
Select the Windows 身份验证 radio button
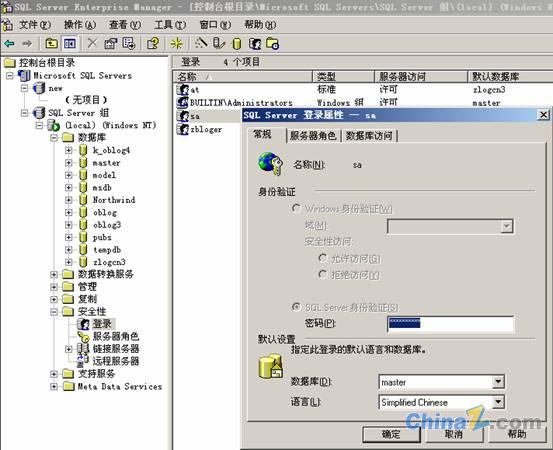(x=296, y=208)
